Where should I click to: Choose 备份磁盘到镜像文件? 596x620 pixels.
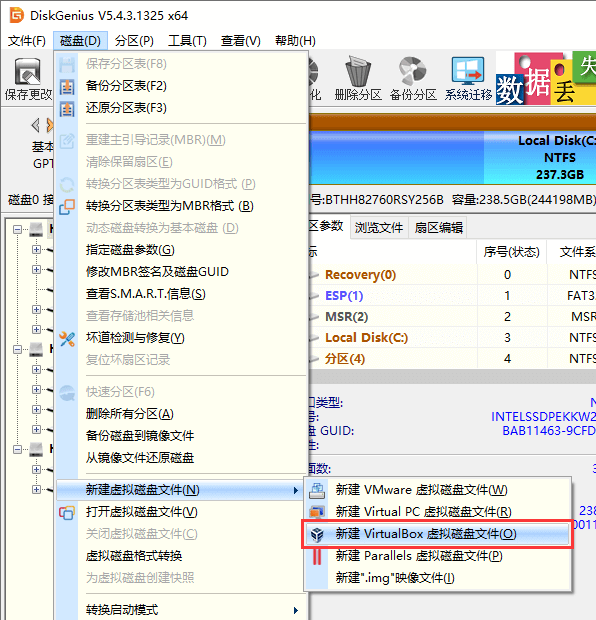[182, 436]
